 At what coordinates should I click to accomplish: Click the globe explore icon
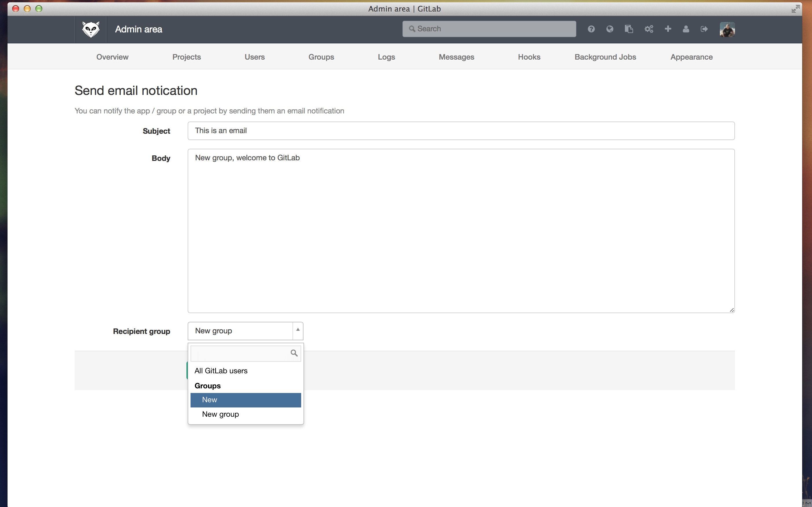[x=610, y=29]
